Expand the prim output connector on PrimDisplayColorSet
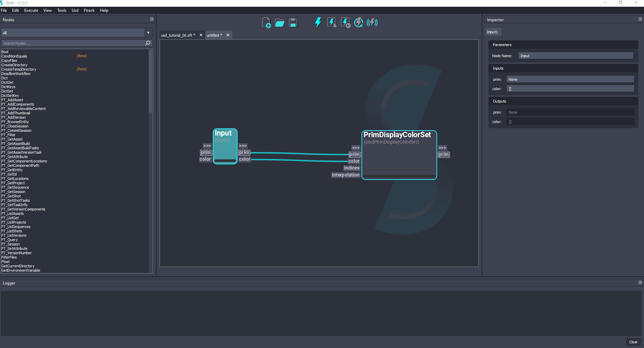Screen dimensions: 644x348 442,148
